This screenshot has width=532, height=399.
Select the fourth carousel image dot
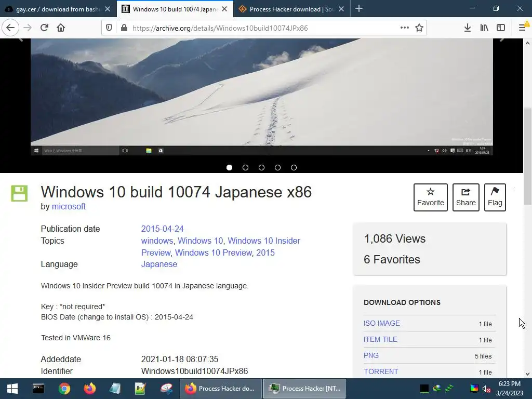[277, 168]
